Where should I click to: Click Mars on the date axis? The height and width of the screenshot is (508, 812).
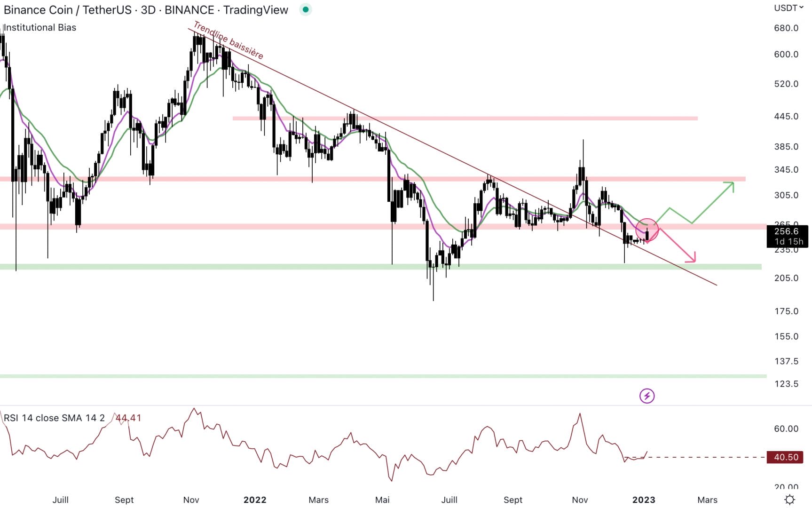point(707,500)
